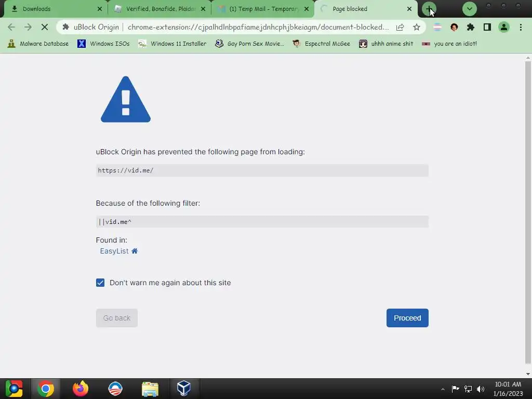Click the home icon beside EasyList
This screenshot has width=532, height=399.
point(135,251)
